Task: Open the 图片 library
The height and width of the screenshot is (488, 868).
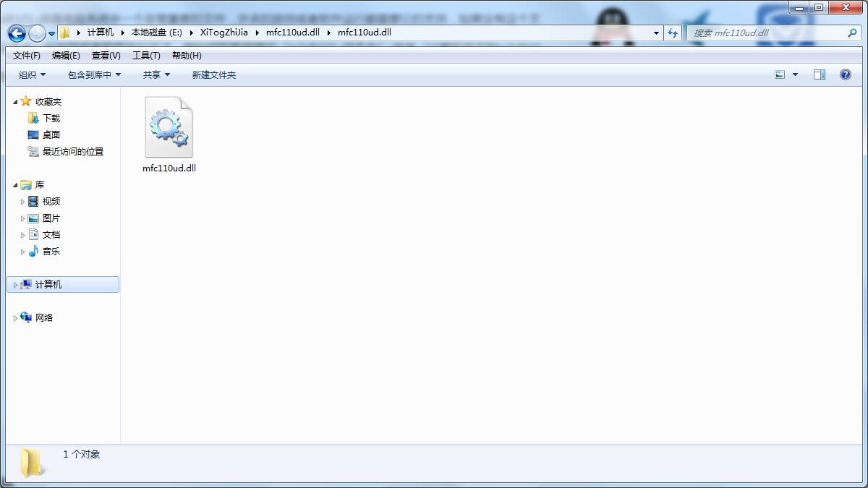Action: click(x=49, y=218)
